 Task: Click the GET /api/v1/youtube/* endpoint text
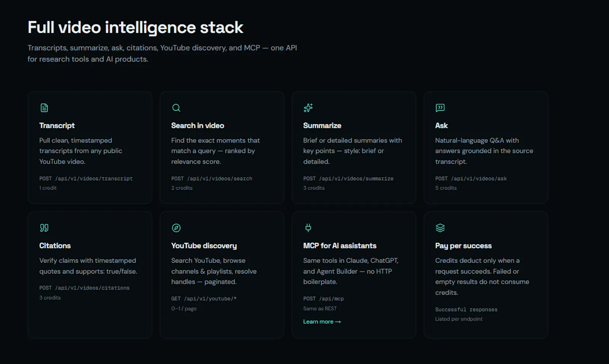pos(204,299)
